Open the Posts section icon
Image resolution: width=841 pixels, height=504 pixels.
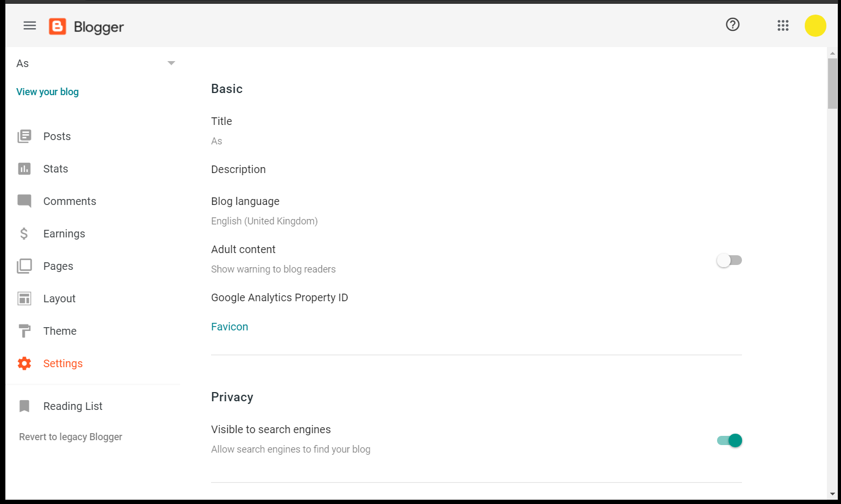coord(24,136)
